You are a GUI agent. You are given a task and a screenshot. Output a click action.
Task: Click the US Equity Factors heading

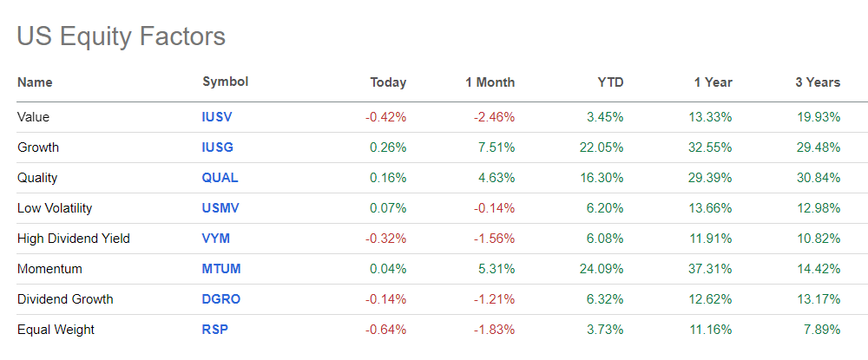click(121, 36)
